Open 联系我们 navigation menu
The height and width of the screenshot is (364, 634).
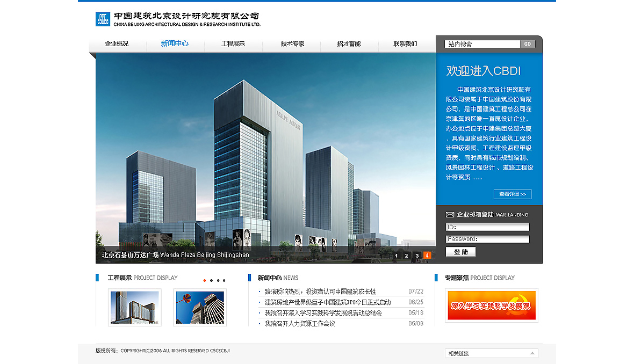[405, 43]
